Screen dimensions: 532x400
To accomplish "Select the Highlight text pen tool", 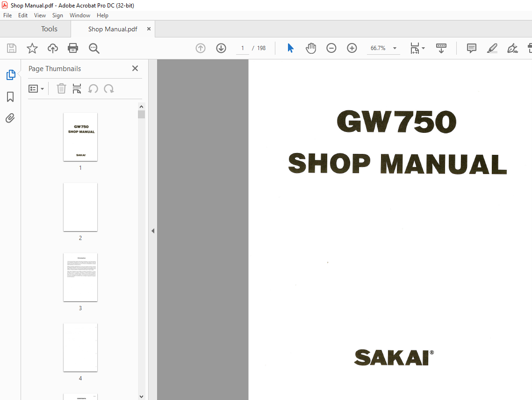I will 492,48.
